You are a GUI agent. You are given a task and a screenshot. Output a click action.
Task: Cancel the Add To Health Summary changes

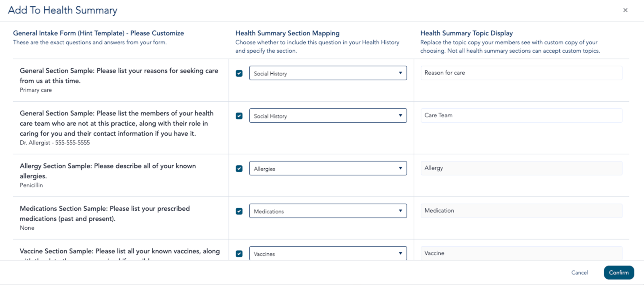tap(579, 272)
